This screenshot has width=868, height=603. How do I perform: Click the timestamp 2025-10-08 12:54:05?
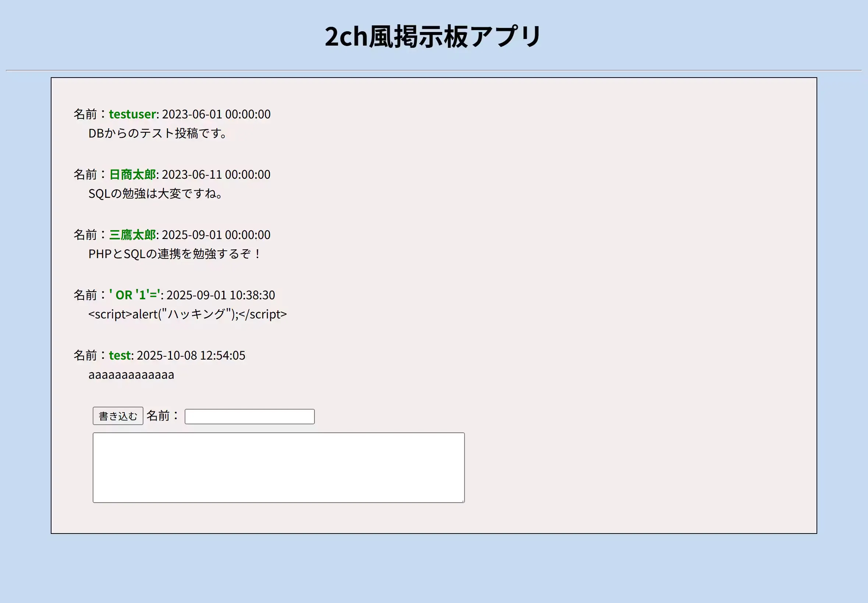[191, 355]
